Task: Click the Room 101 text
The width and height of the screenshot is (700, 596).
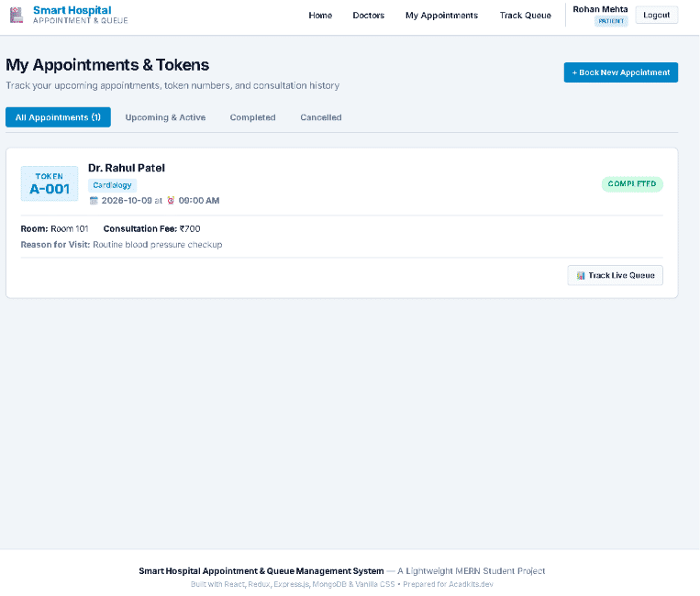Action: 69,229
